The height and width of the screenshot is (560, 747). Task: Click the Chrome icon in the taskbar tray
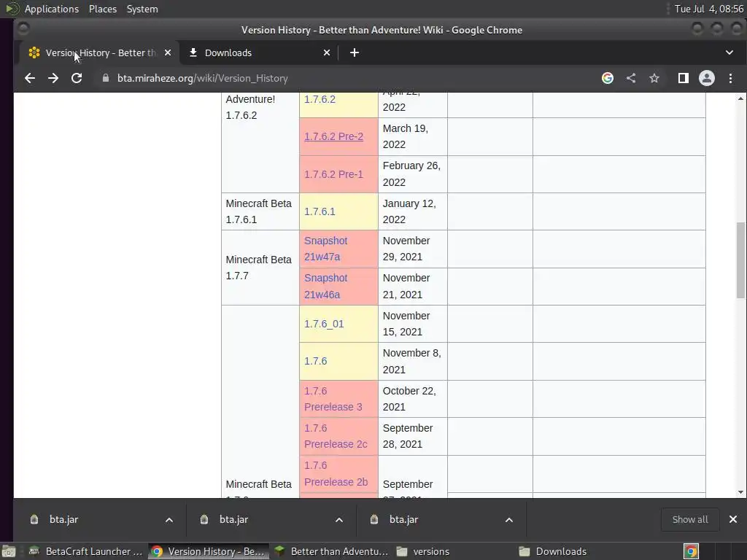[x=691, y=551]
